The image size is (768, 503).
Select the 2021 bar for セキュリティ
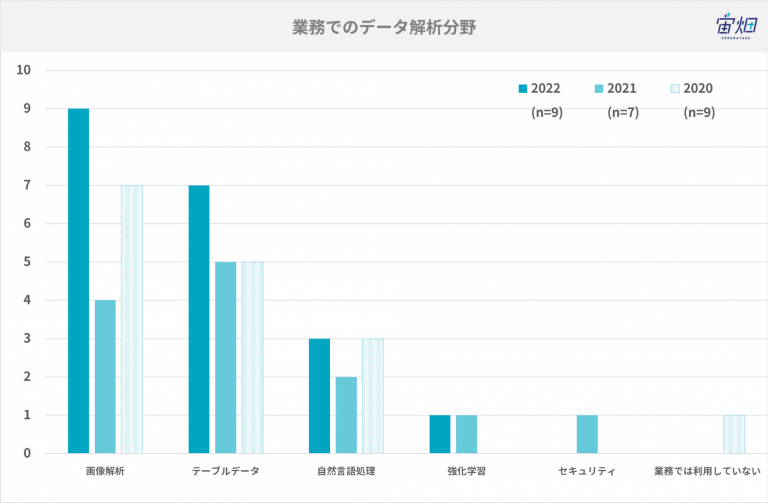tap(587, 434)
